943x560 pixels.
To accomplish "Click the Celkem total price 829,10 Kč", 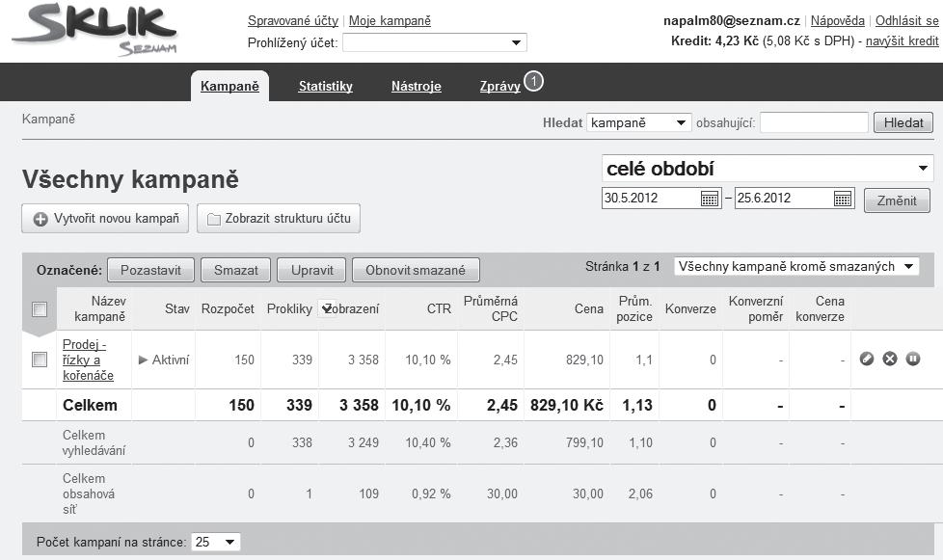I will click(567, 405).
